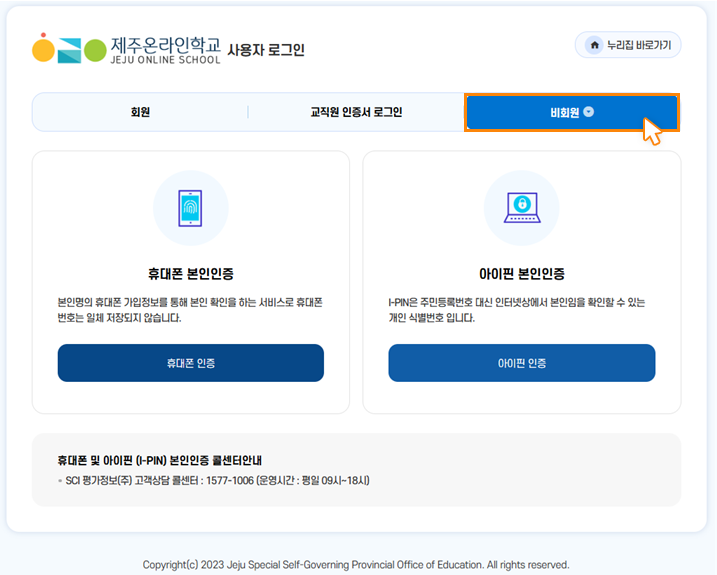
Task: Click the Jeju Online School colored logo emblem
Action: (x=69, y=48)
